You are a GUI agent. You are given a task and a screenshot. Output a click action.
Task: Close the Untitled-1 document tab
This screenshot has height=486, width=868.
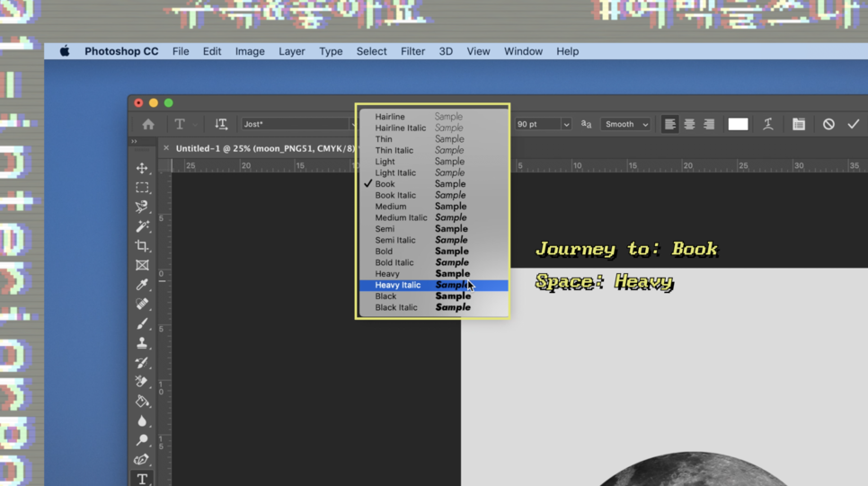coord(166,148)
